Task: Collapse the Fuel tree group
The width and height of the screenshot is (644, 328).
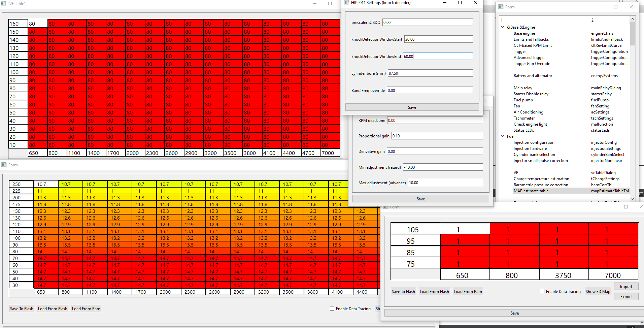Action: (x=503, y=136)
